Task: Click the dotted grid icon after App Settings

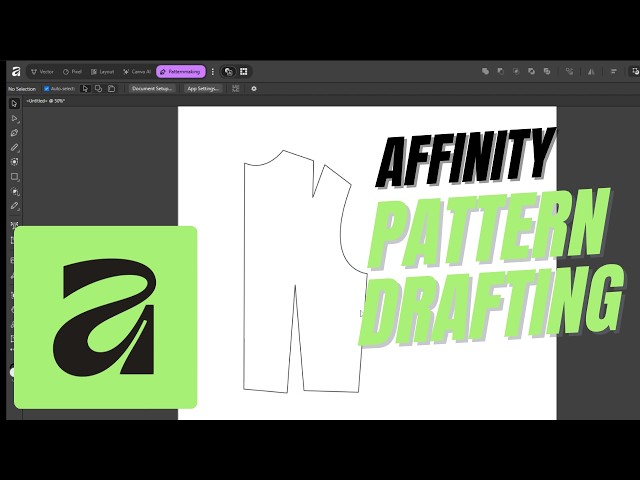Action: [x=236, y=89]
